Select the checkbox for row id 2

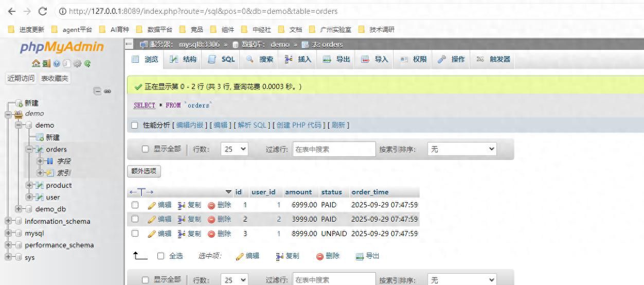(x=135, y=219)
